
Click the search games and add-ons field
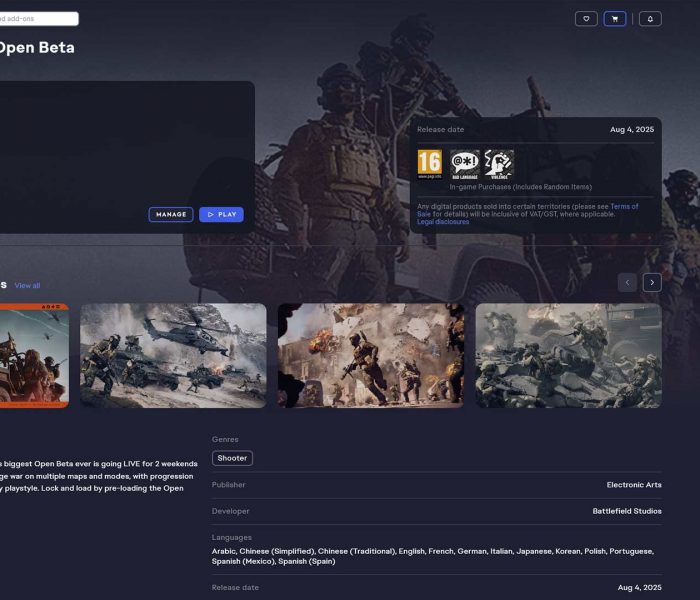pos(38,18)
